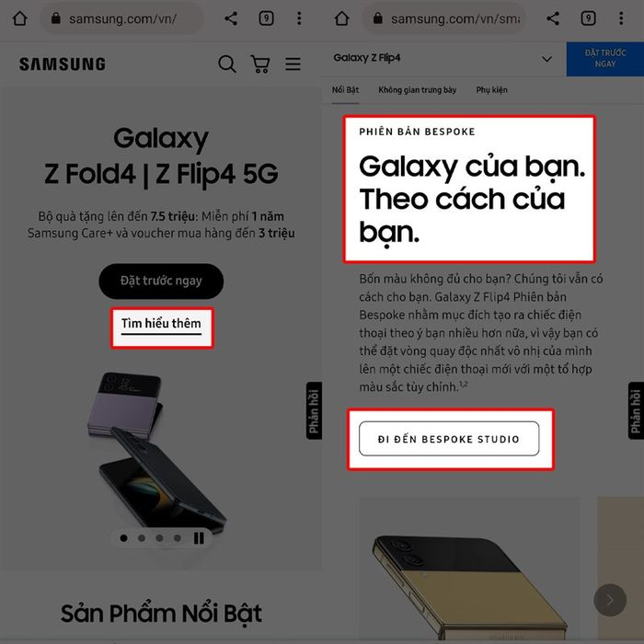The width and height of the screenshot is (644, 644).
Task: Click the Samsung search magnifier icon
Action: pyautogui.click(x=226, y=64)
